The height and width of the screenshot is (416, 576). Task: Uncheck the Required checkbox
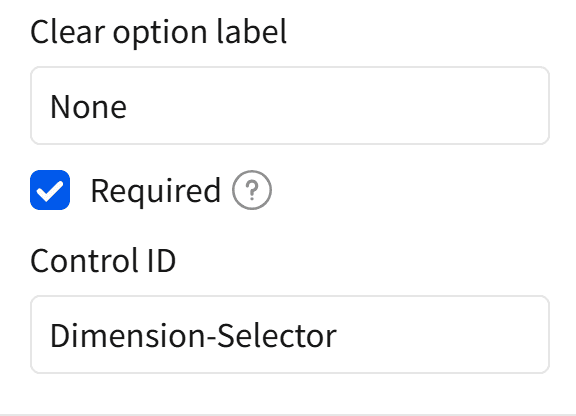tap(50, 190)
